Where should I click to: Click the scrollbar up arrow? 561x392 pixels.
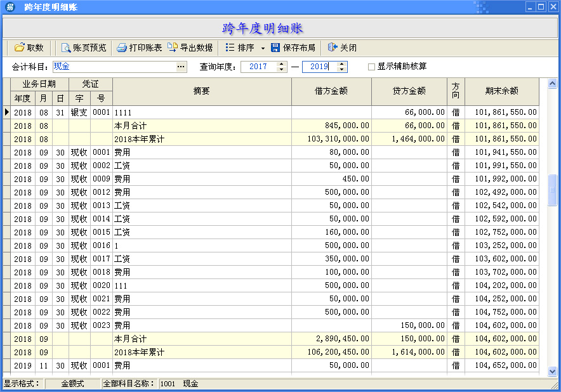[552, 83]
